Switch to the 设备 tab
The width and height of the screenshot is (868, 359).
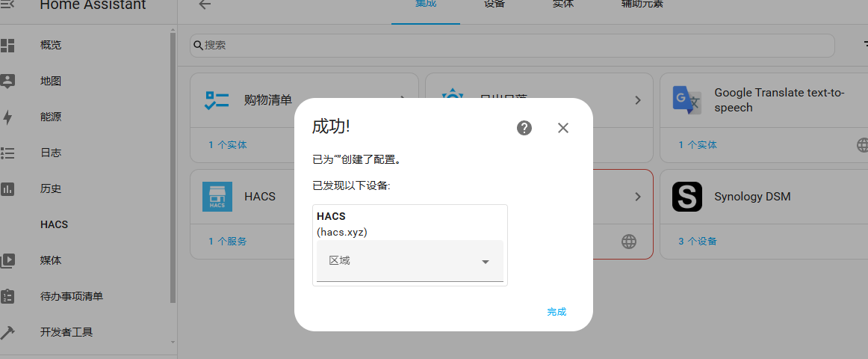pos(495,4)
